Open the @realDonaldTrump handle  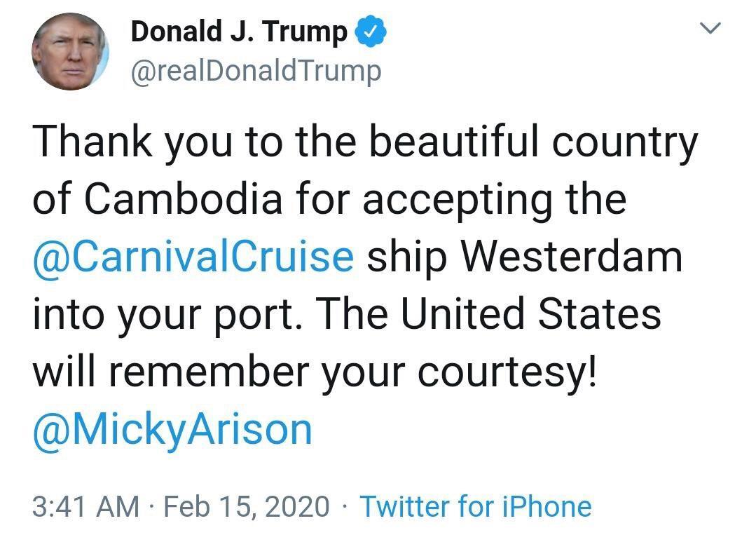tap(256, 71)
